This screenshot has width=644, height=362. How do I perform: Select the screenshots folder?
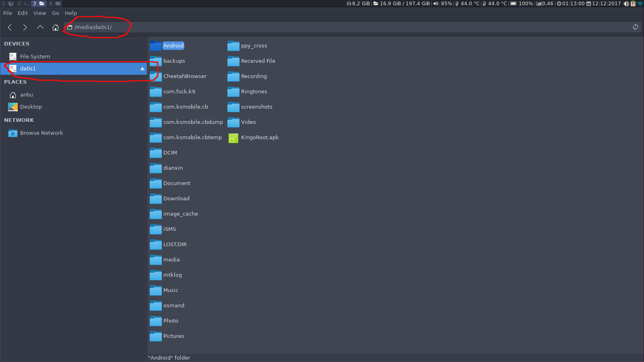click(x=256, y=107)
